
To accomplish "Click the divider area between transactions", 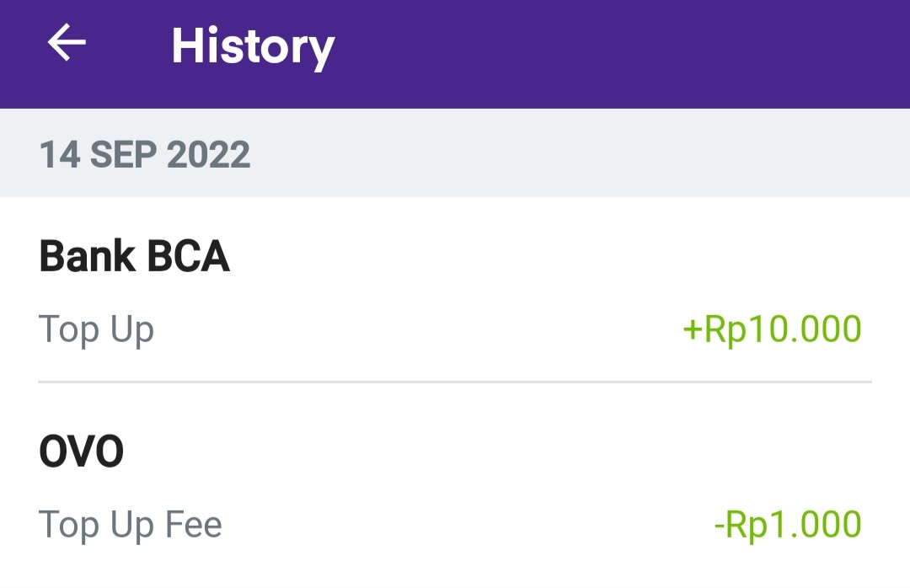I will 455,381.
